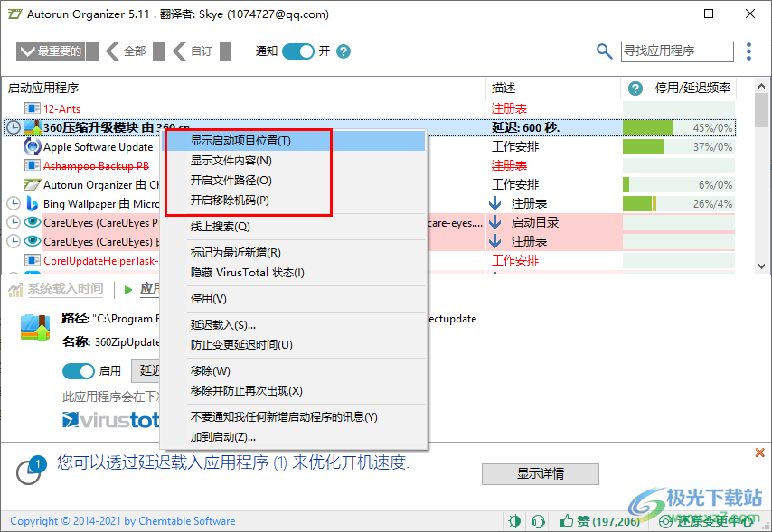Click the Ashampoo Backup PB entry icon
The width and height of the screenshot is (772, 532).
pyautogui.click(x=32, y=165)
